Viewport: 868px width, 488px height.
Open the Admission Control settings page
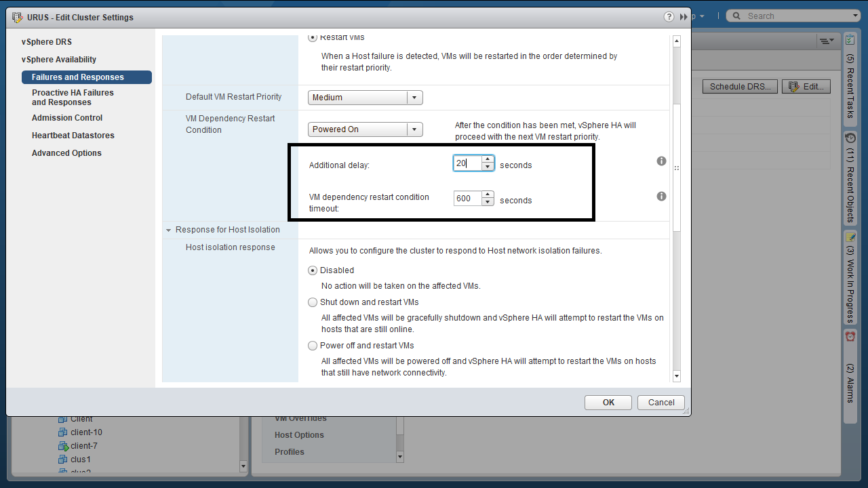click(67, 118)
